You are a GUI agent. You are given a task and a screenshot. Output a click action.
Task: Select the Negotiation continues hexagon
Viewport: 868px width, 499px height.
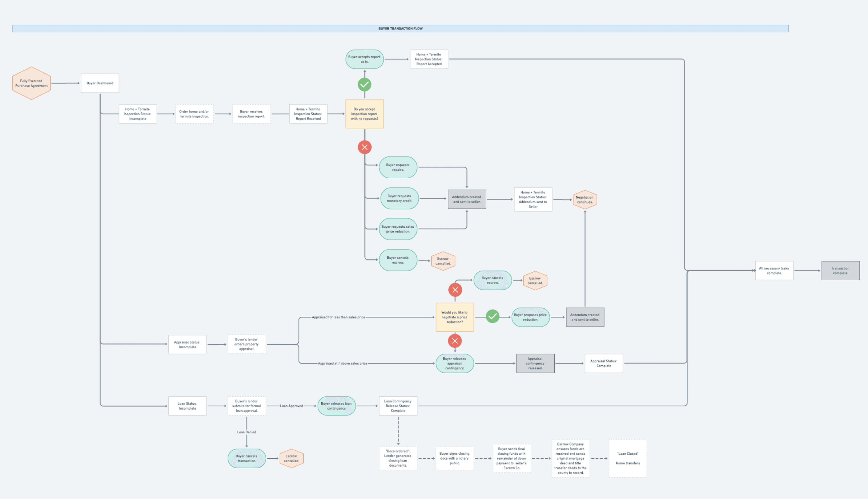(585, 200)
